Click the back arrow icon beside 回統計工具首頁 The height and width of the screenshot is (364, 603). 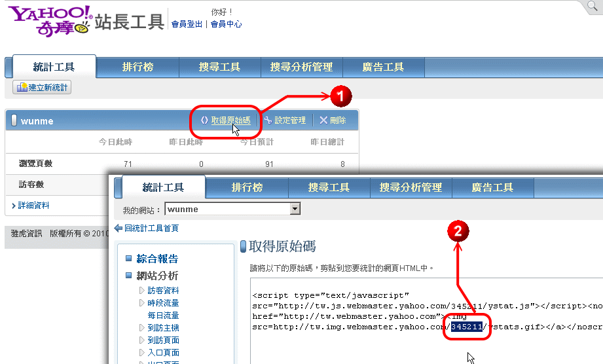(119, 228)
